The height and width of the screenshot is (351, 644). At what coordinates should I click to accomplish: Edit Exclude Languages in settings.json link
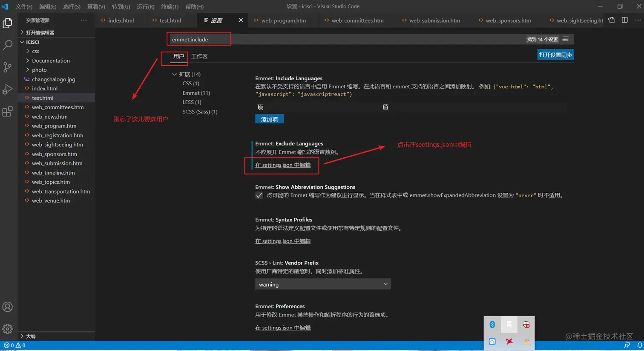(x=283, y=165)
